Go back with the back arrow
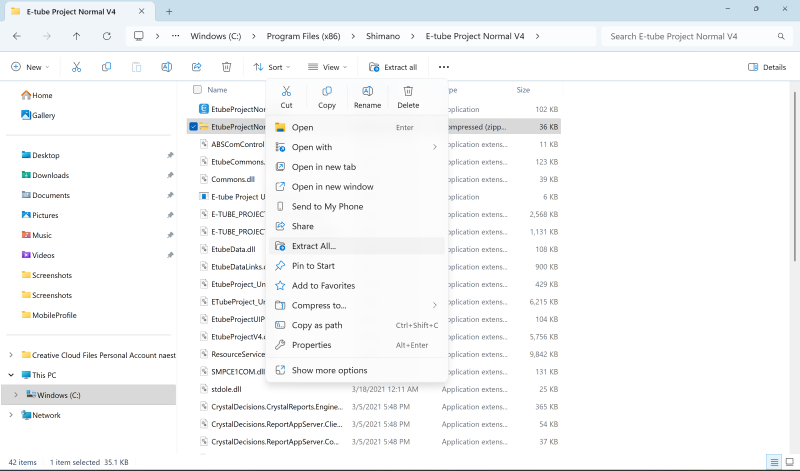Viewport: 800px width, 471px height. click(17, 36)
